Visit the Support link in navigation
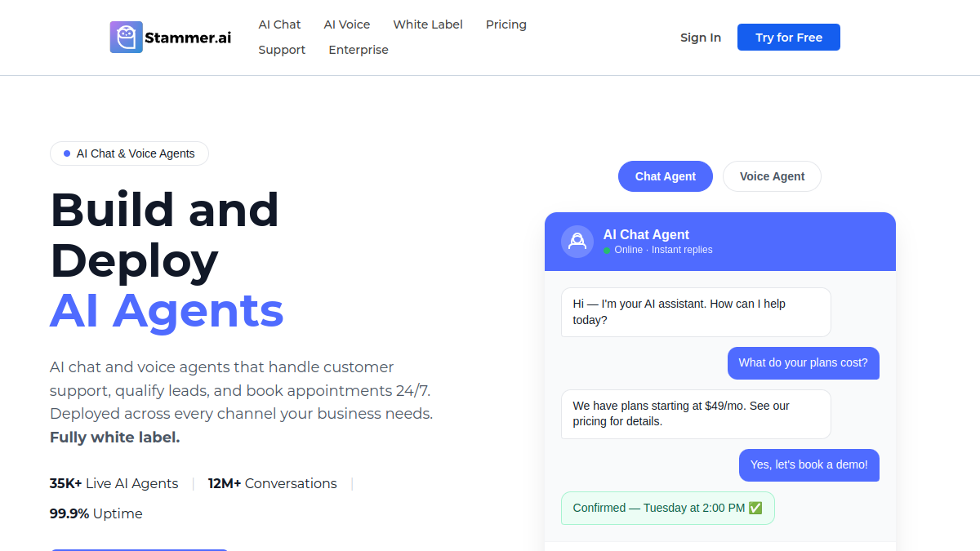Screen dimensions: 980x551 [x=282, y=50]
